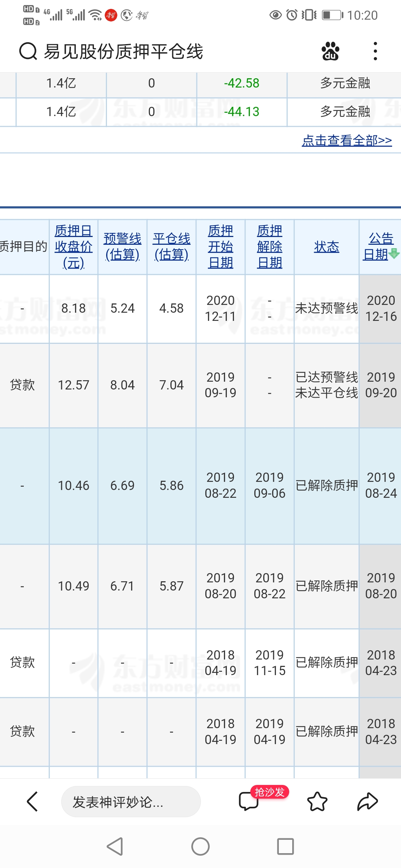This screenshot has width=401, height=868.
Task: Bookmark page with the star icon
Action: 317,802
